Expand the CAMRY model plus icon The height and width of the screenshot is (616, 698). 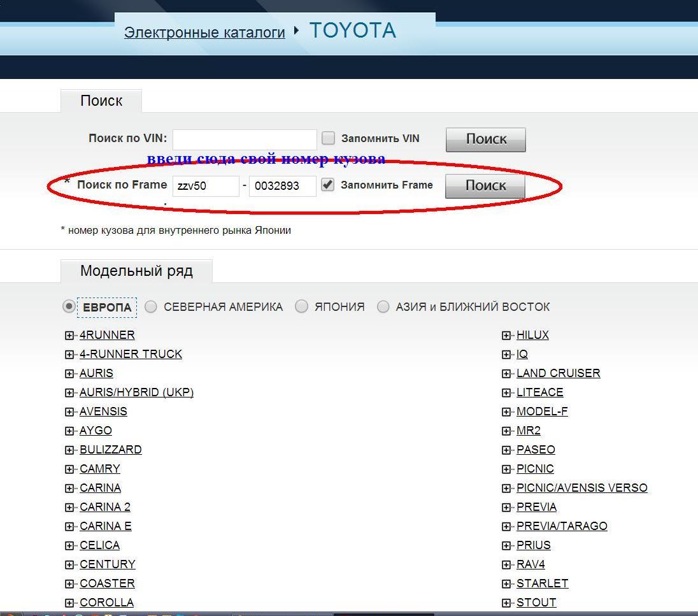[69, 469]
